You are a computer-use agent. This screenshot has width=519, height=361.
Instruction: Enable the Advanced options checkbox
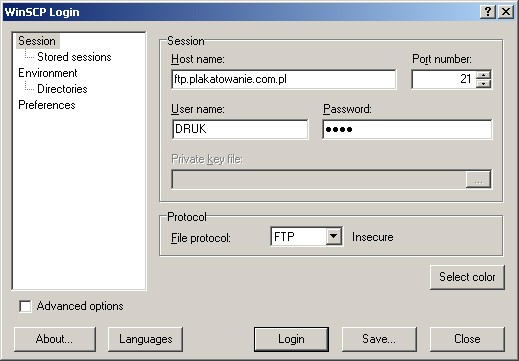25,306
